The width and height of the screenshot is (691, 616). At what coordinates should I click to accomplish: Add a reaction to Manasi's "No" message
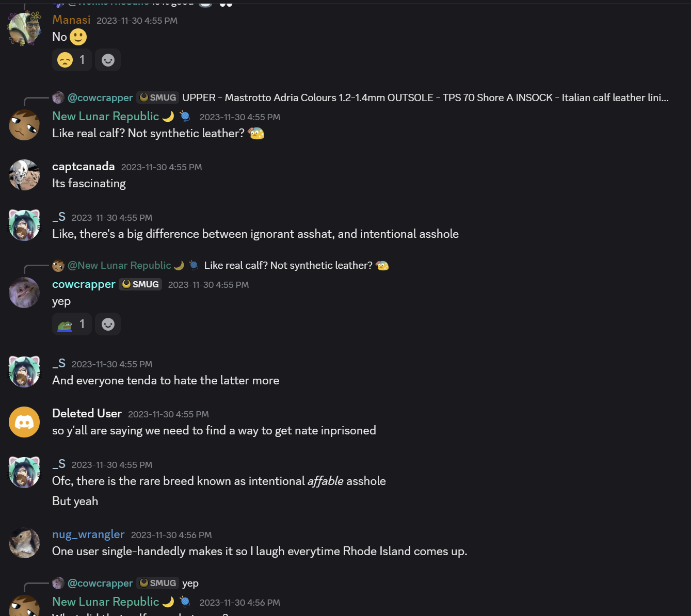coord(108,60)
